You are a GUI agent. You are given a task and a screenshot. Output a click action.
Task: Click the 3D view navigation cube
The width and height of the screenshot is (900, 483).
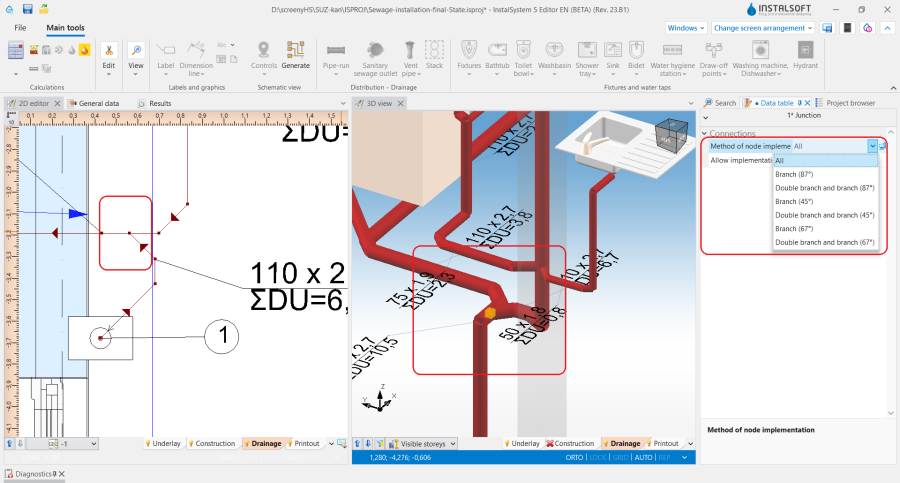[x=670, y=135]
